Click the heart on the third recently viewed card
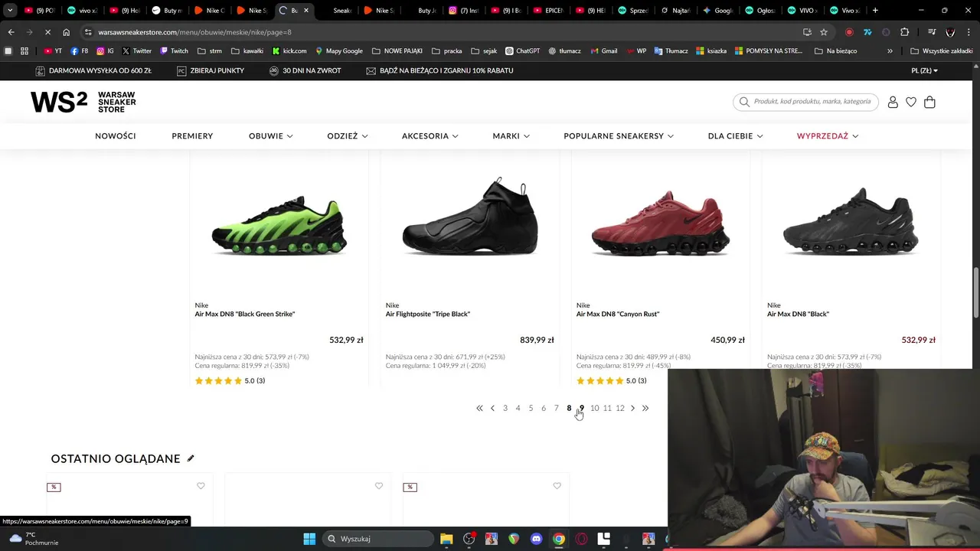 [x=557, y=486]
